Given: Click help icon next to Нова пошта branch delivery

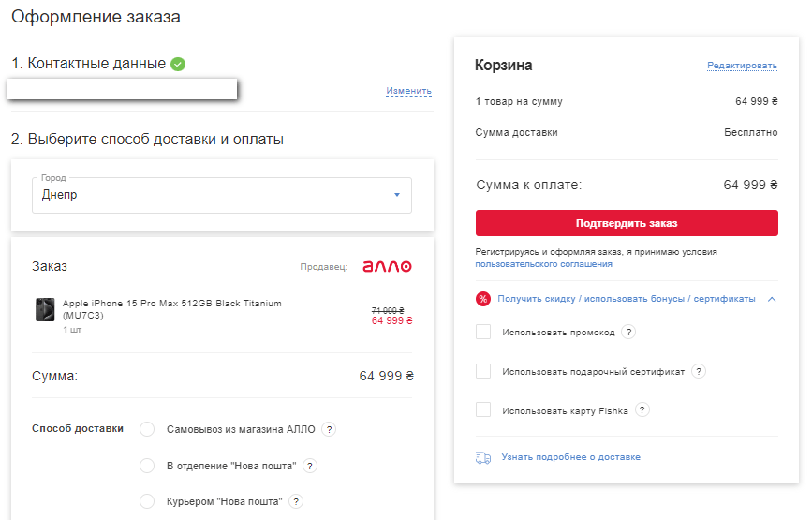Looking at the screenshot, I should 310,466.
